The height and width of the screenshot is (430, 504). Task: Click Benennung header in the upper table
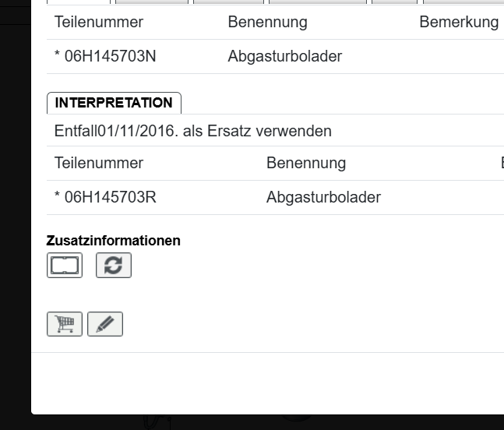[267, 22]
